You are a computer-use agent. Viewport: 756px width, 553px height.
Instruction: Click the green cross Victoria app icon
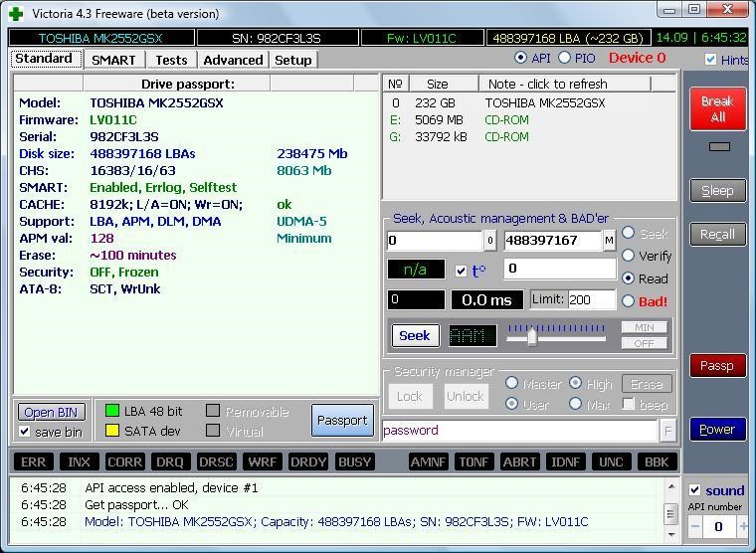tap(16, 14)
